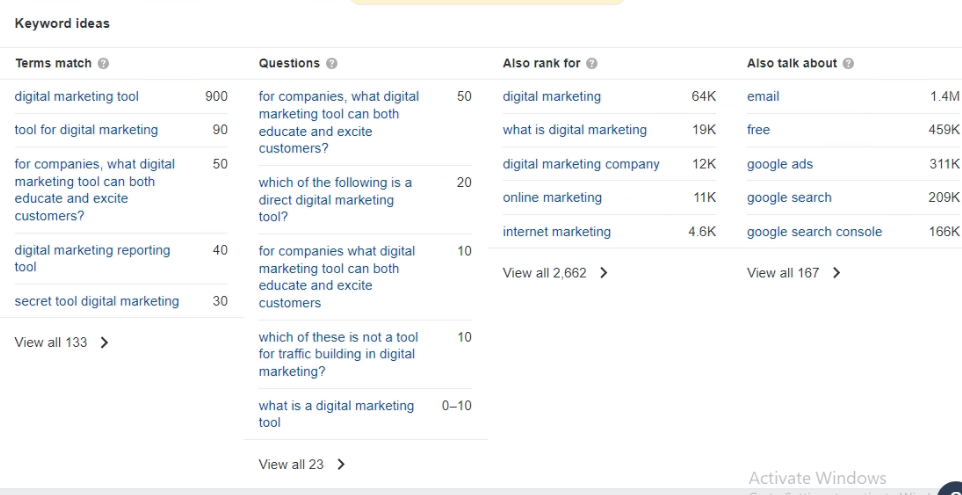The image size is (962, 495).
Task: Select 'what is digital marketing' keyword
Action: click(x=574, y=129)
